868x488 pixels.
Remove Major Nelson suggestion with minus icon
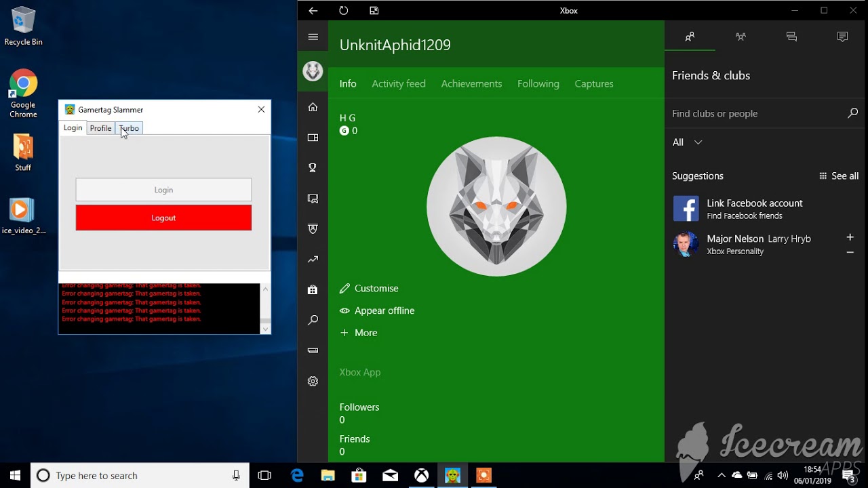point(850,252)
